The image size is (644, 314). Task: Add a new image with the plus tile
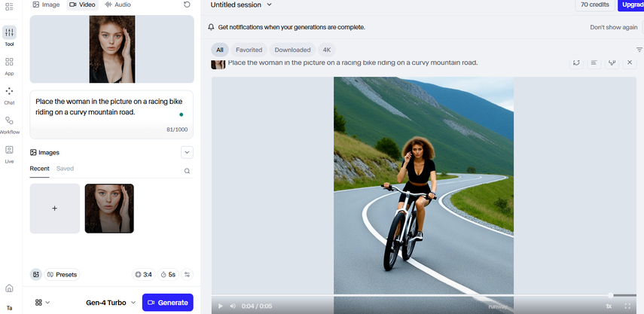click(x=55, y=209)
